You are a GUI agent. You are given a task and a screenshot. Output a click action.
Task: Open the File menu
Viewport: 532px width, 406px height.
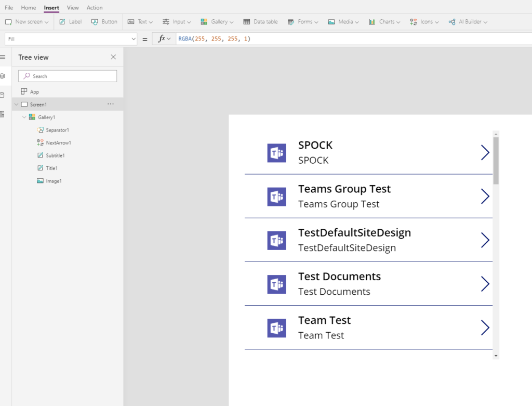pyautogui.click(x=9, y=7)
